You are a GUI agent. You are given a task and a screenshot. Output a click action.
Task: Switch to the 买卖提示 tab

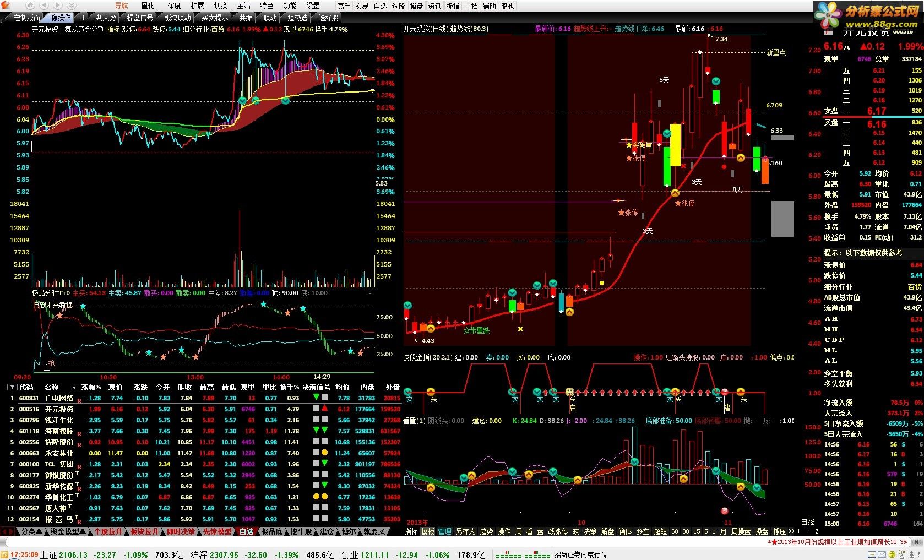pyautogui.click(x=215, y=18)
